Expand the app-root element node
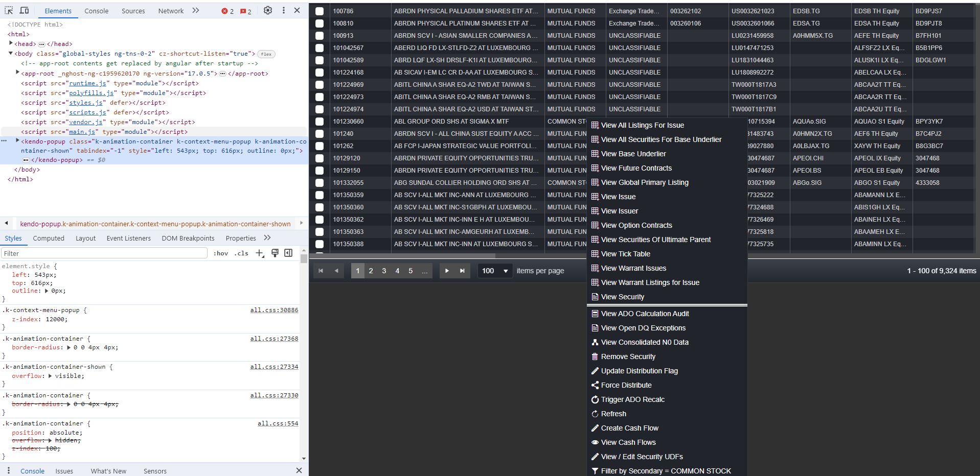Screen dimensions: 980x476 point(17,73)
